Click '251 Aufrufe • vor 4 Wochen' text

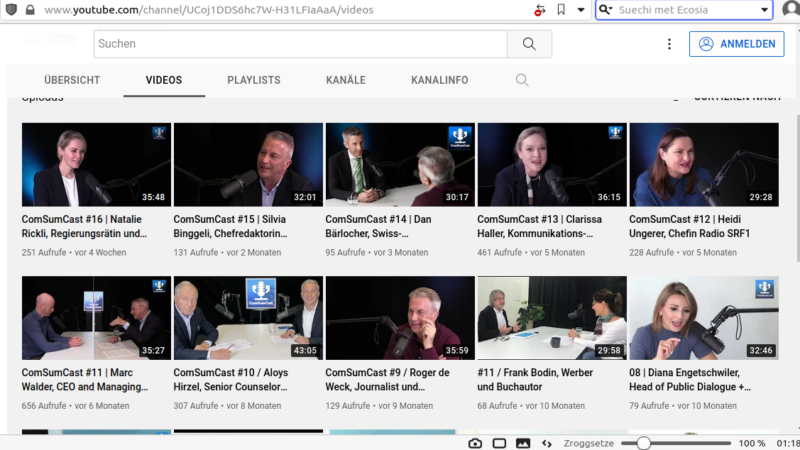point(74,253)
